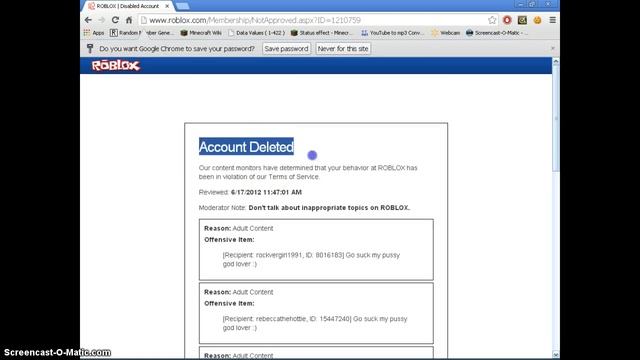This screenshot has width=640, height=360.
Task: Click Never for this site button
Action: [x=343, y=49]
